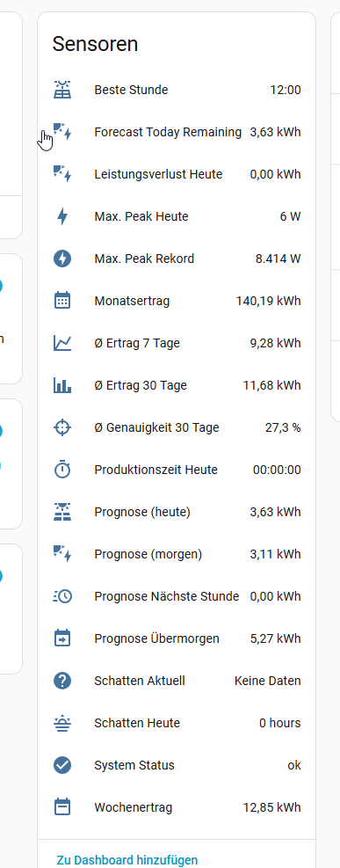Viewport: 340px width, 868px height.
Task: Click the line chart icon for Ø Ertrag 7 Tage
Action: coord(62,343)
